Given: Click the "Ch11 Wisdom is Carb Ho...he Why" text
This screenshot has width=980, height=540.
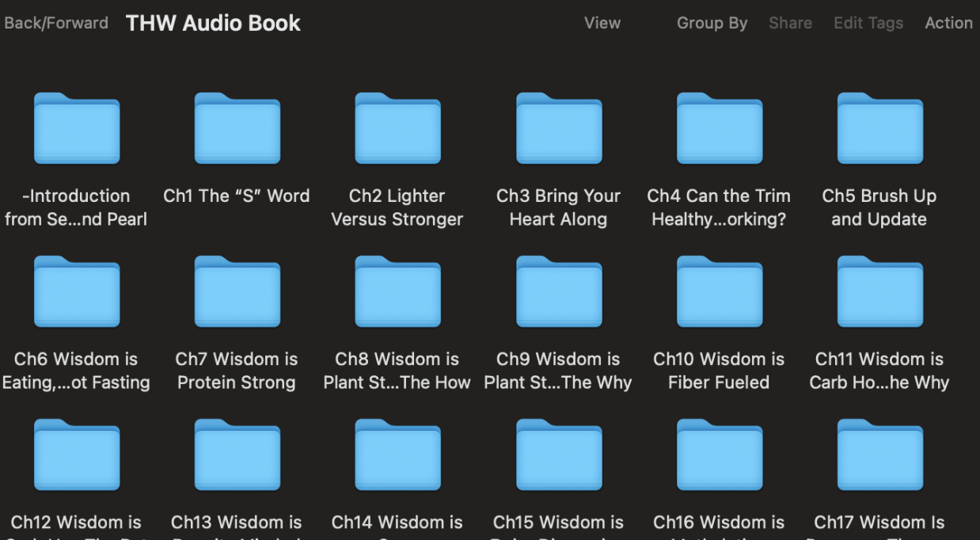Looking at the screenshot, I should [879, 371].
